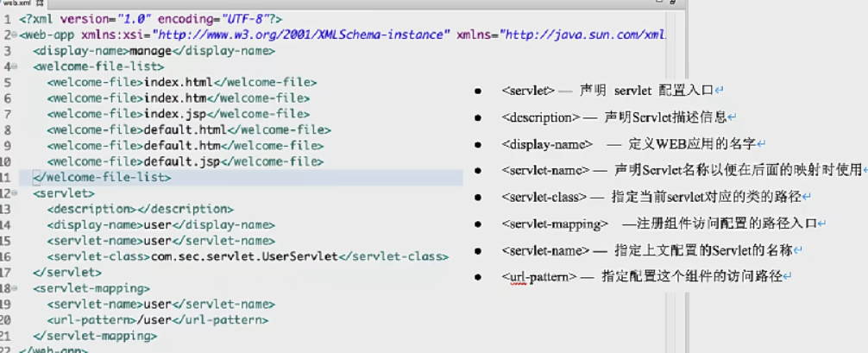Image resolution: width=868 pixels, height=353 pixels.
Task: Collapse the servlet-mapping fold marker on line 18
Action: click(15, 288)
